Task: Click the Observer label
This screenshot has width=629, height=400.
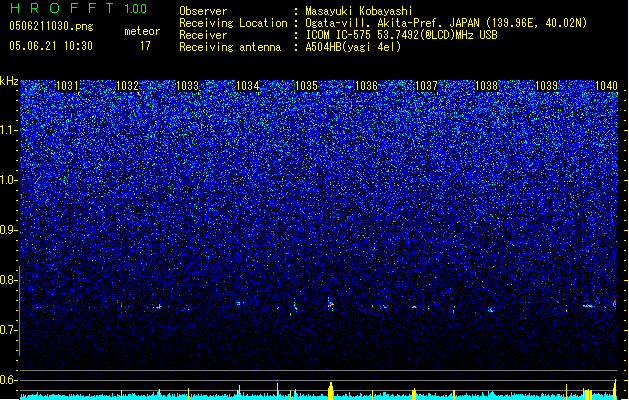Action: pyautogui.click(x=203, y=11)
